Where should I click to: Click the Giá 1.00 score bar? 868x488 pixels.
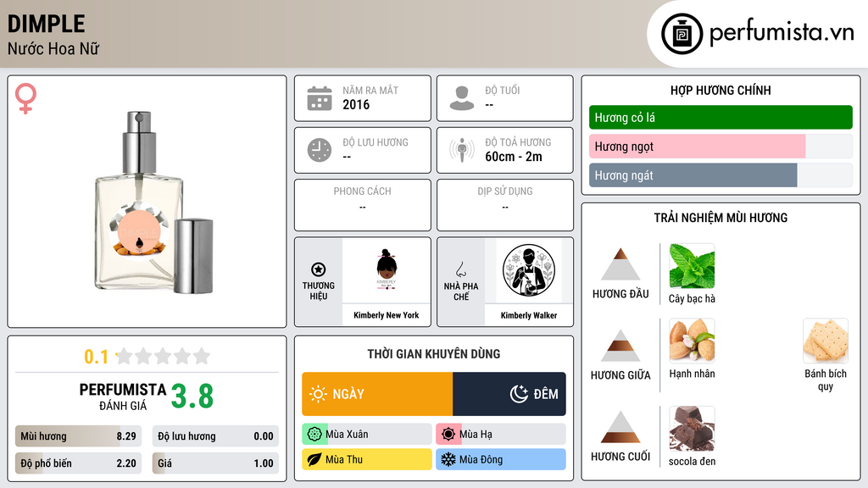[x=215, y=463]
